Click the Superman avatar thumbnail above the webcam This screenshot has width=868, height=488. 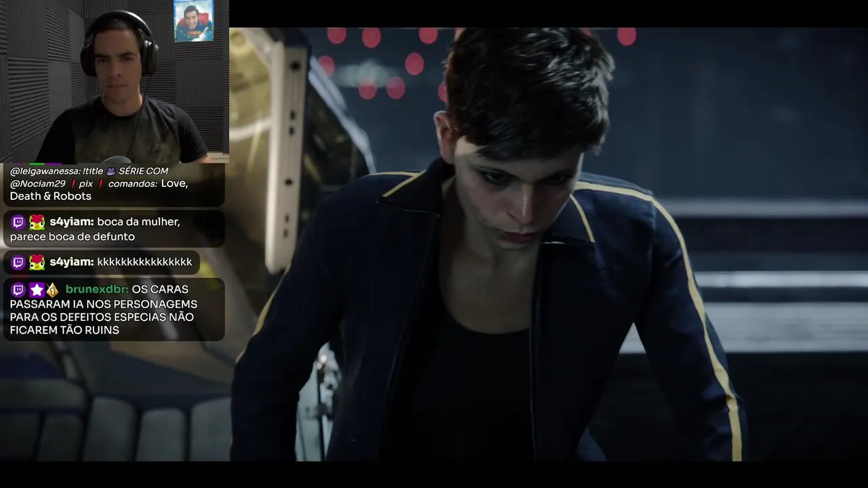pos(194,21)
